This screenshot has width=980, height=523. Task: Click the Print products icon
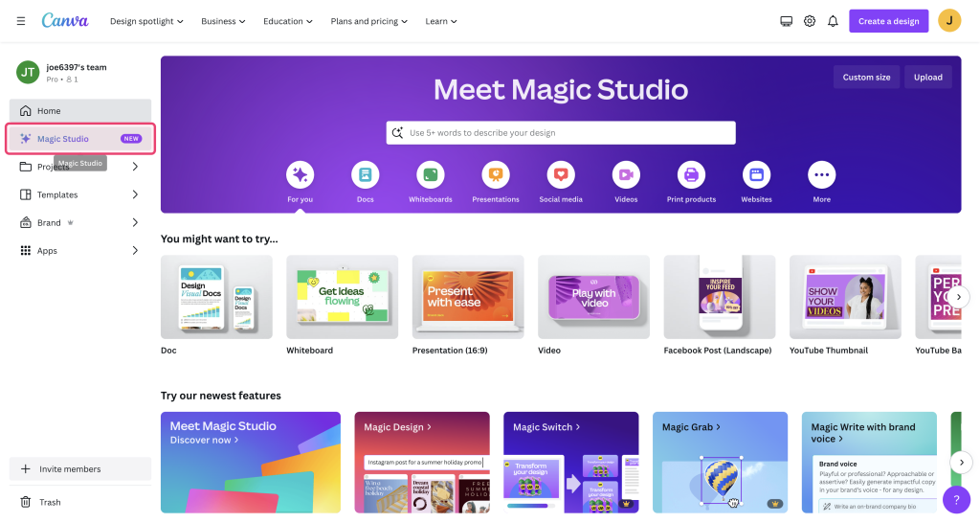click(x=691, y=175)
